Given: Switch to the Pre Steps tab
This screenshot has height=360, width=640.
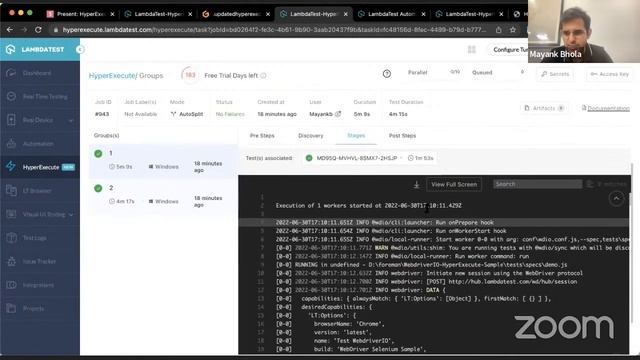Looking at the screenshot, I should 262,136.
